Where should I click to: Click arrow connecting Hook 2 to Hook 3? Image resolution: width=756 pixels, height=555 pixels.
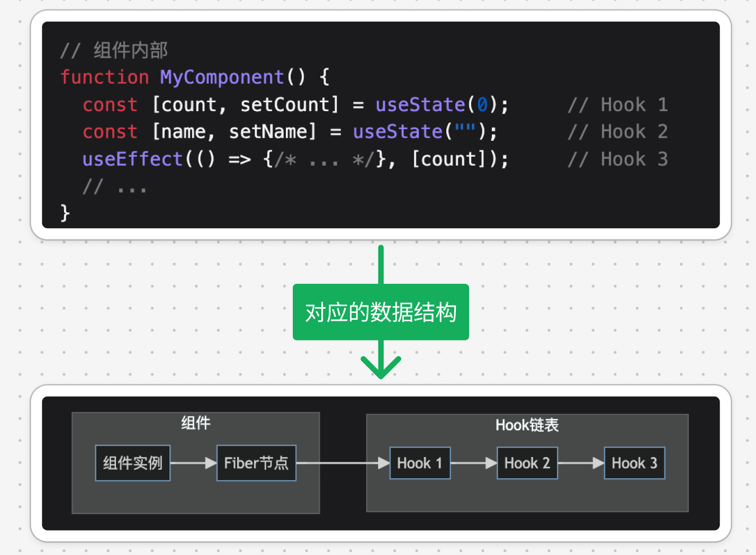pyautogui.click(x=581, y=463)
